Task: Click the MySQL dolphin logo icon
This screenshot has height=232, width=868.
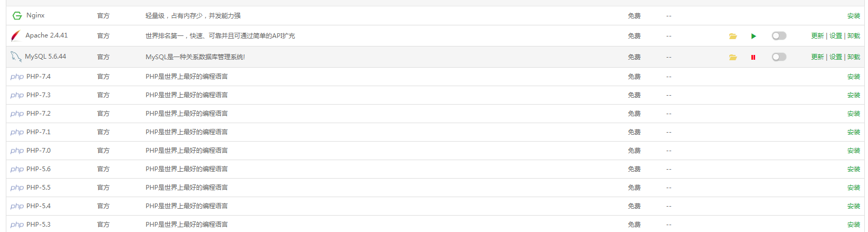Action: pos(16,57)
